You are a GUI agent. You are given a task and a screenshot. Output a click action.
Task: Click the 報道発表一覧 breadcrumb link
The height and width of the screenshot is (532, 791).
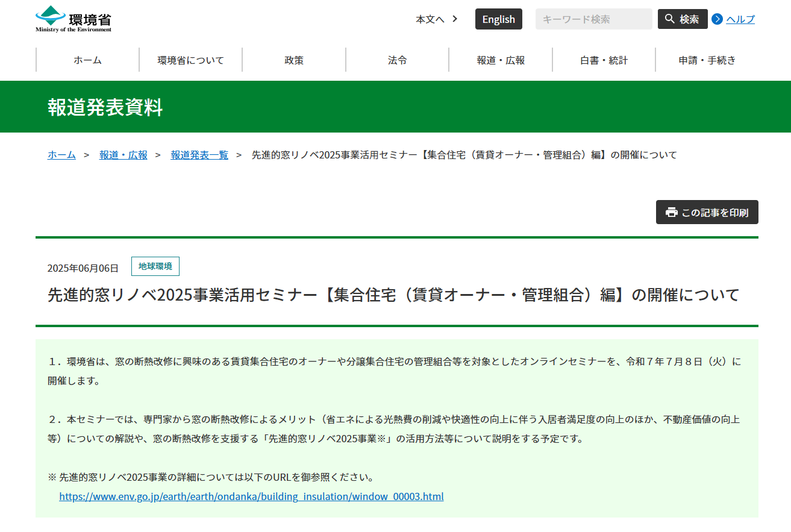click(x=199, y=154)
